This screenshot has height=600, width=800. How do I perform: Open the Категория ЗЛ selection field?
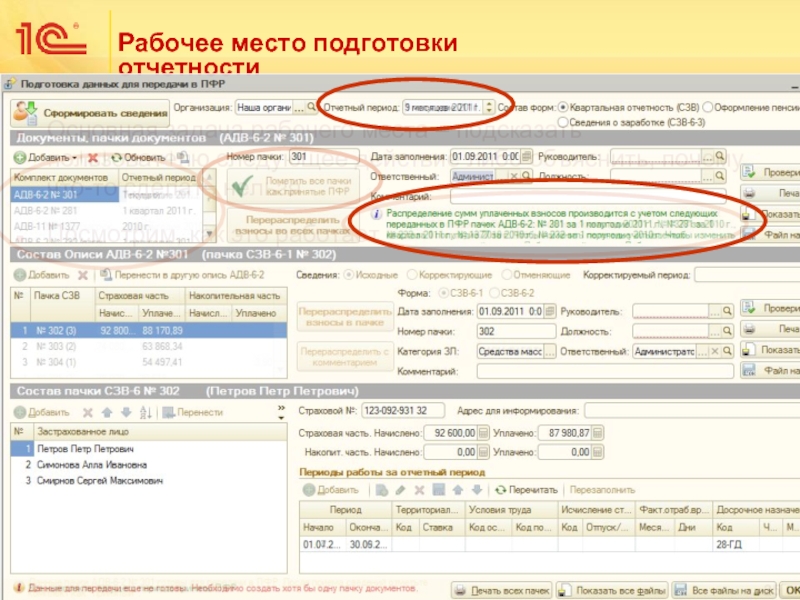click(549, 351)
